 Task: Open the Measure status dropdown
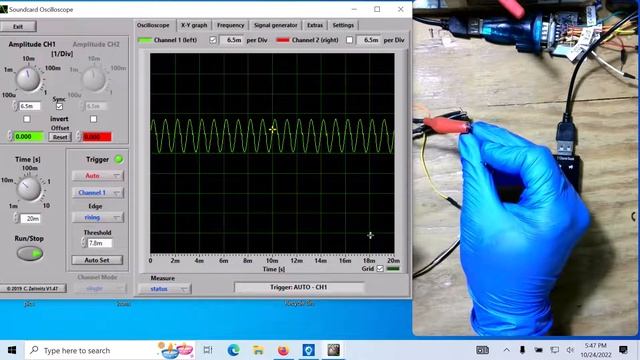click(164, 289)
